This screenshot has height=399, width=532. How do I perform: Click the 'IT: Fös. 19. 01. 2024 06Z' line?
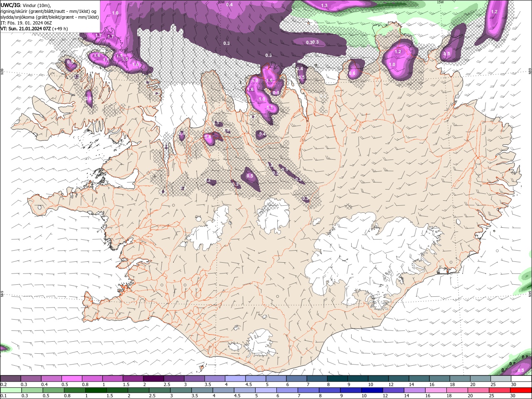pyautogui.click(x=26, y=23)
